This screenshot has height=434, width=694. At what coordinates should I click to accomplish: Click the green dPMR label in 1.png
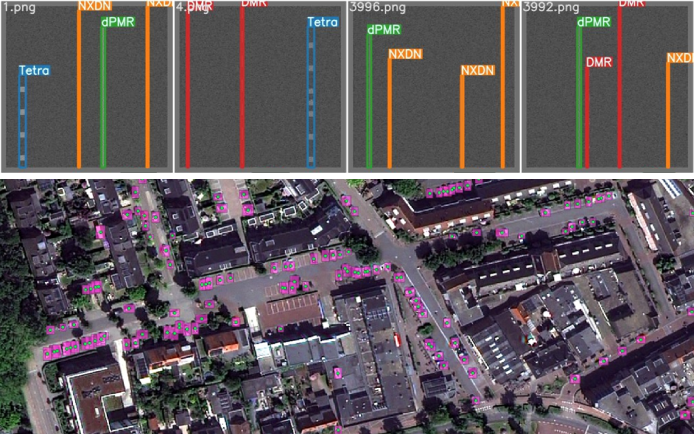point(118,22)
